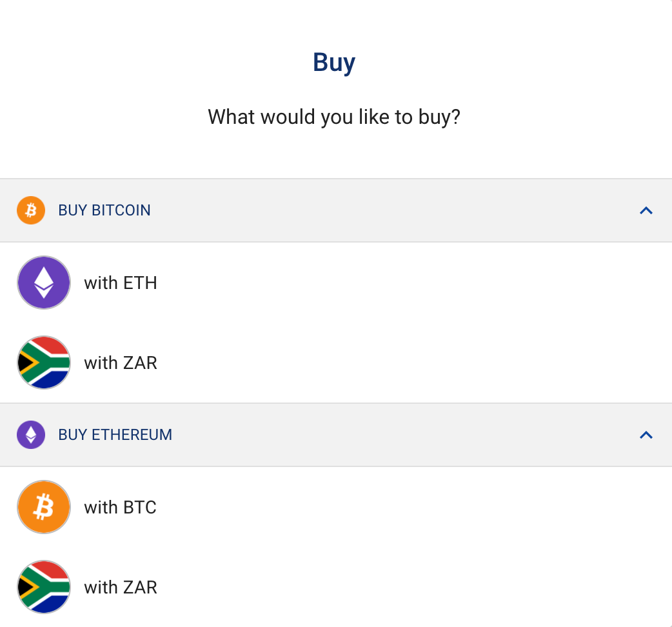Click the 'Buy' page heading
This screenshot has height=627, width=672.
point(334,63)
